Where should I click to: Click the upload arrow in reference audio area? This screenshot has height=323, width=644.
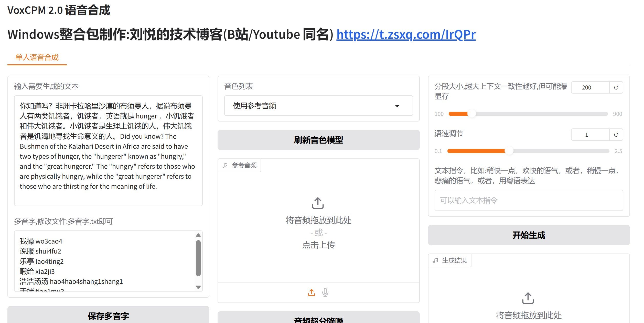(x=318, y=203)
